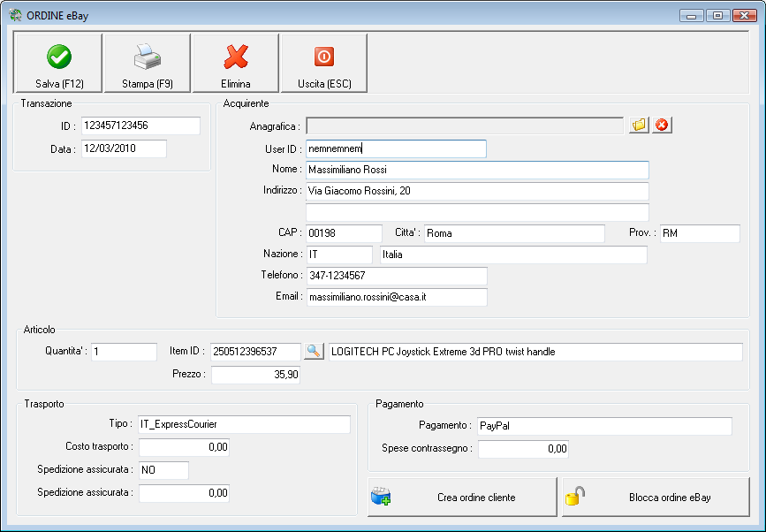The height and width of the screenshot is (532, 766).
Task: Select the Data field showing 12/03/2010
Action: click(124, 148)
